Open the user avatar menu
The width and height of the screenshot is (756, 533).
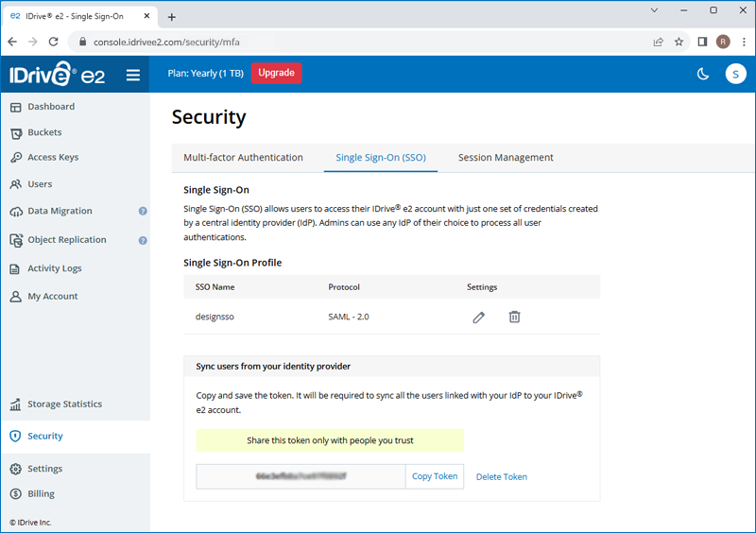pos(735,75)
